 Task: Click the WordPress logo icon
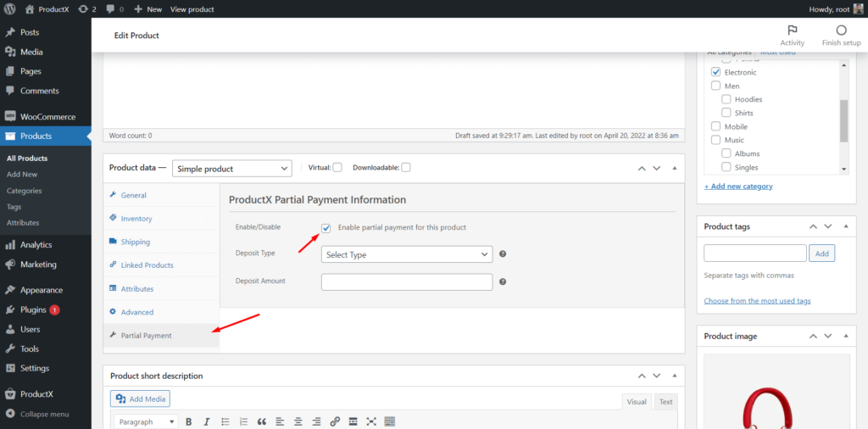[10, 8]
